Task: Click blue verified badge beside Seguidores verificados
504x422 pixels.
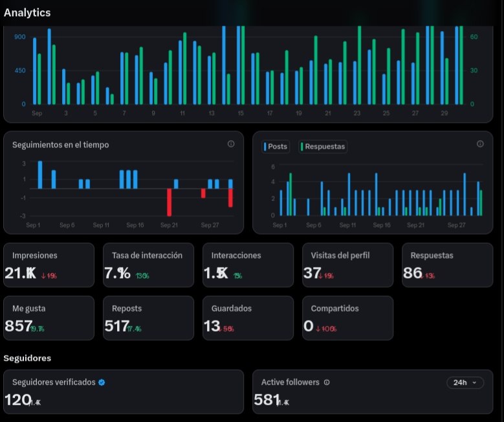Action: tap(102, 382)
